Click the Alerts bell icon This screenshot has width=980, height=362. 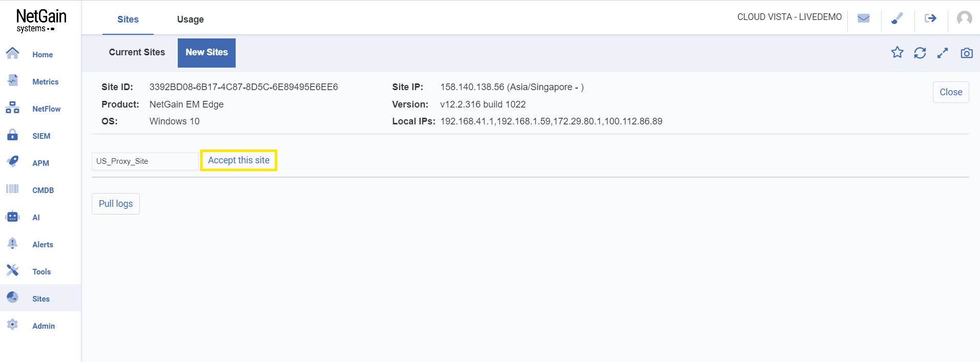click(x=12, y=243)
